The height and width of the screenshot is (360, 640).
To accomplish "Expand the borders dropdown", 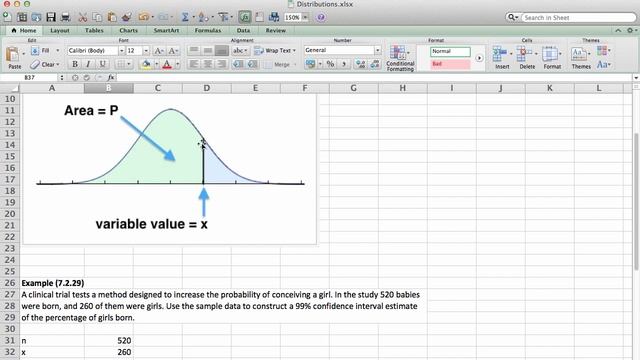I will tap(129, 64).
